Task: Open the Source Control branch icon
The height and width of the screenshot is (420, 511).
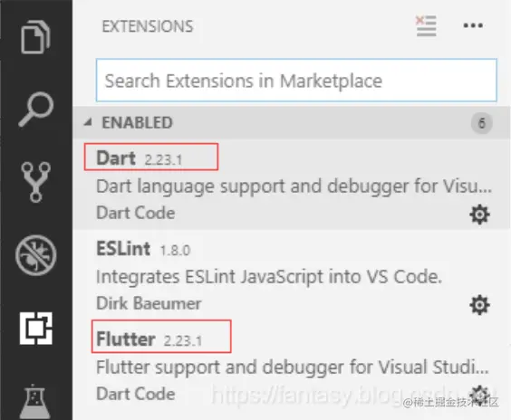Action: click(x=36, y=182)
